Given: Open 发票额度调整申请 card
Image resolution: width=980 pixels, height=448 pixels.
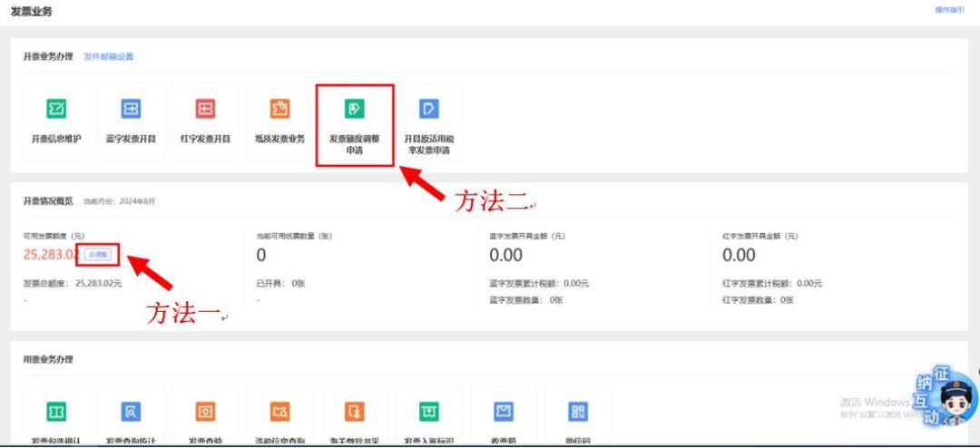Looking at the screenshot, I should point(355,125).
